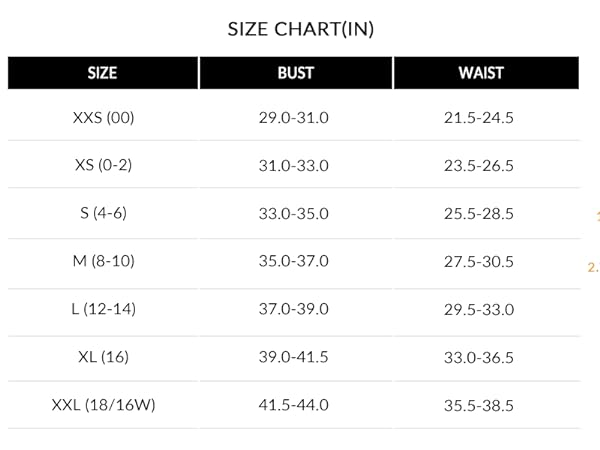Click the bust value 33.0-35.0
Image resolution: width=600 pixels, height=450 pixels.
coord(293,214)
